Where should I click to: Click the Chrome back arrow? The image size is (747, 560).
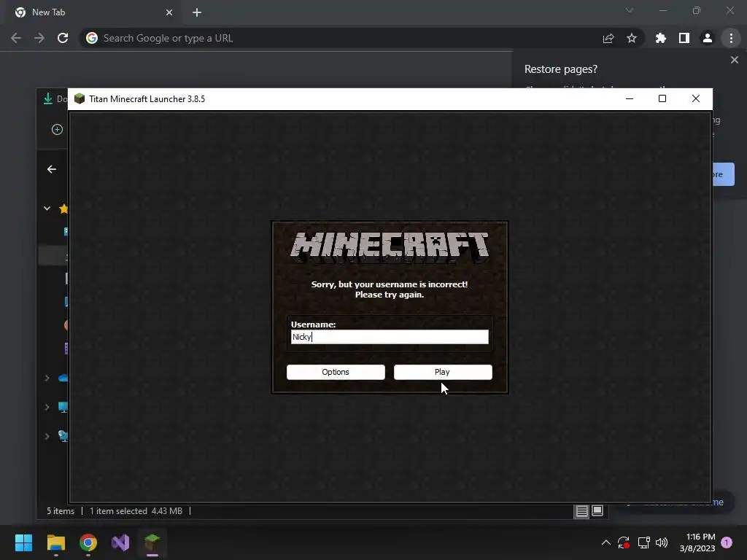point(16,38)
